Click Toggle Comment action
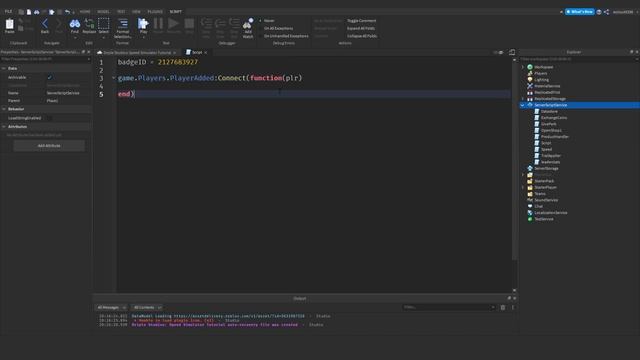This screenshot has width=640, height=360. pyautogui.click(x=361, y=20)
